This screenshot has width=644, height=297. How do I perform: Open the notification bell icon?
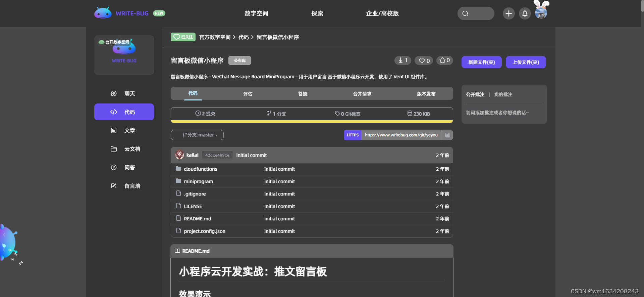525,13
